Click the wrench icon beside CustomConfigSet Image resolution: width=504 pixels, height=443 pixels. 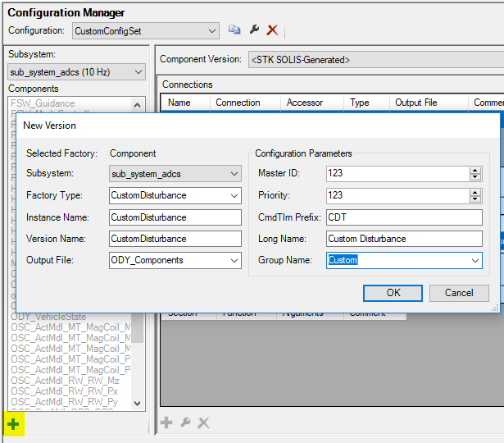point(254,30)
